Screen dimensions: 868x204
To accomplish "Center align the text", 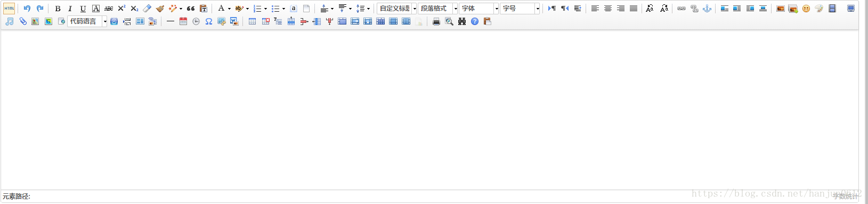I will coord(608,9).
